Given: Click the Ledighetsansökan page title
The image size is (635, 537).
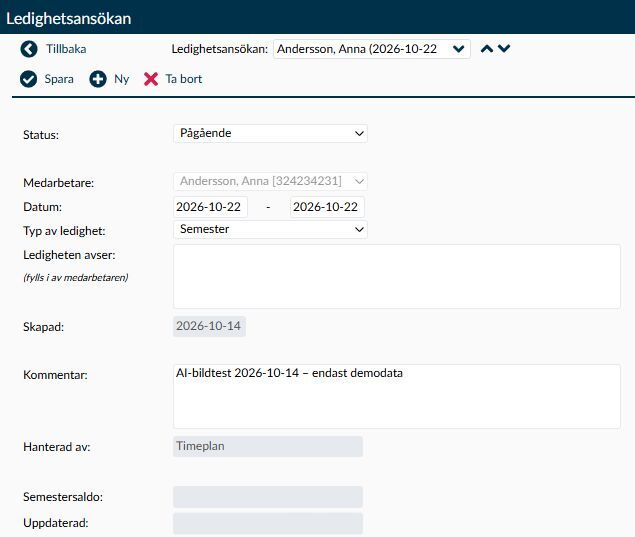Looking at the screenshot, I should pyautogui.click(x=68, y=19).
